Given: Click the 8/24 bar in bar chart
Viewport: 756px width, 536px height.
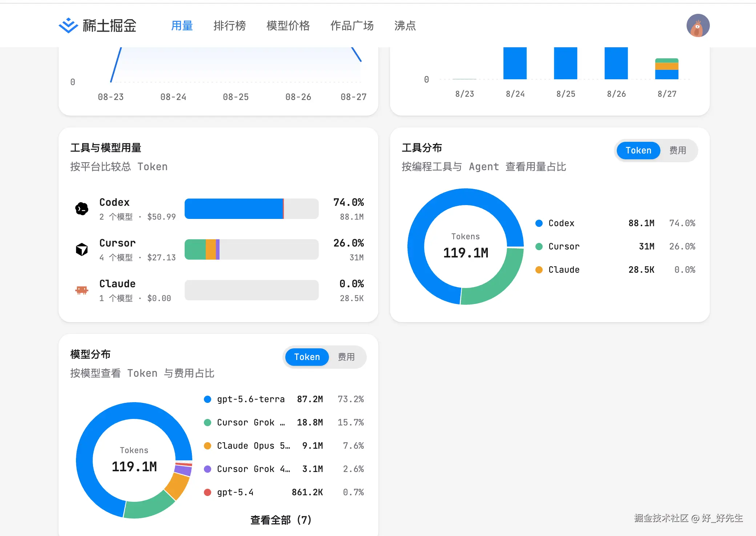Looking at the screenshot, I should [x=515, y=63].
